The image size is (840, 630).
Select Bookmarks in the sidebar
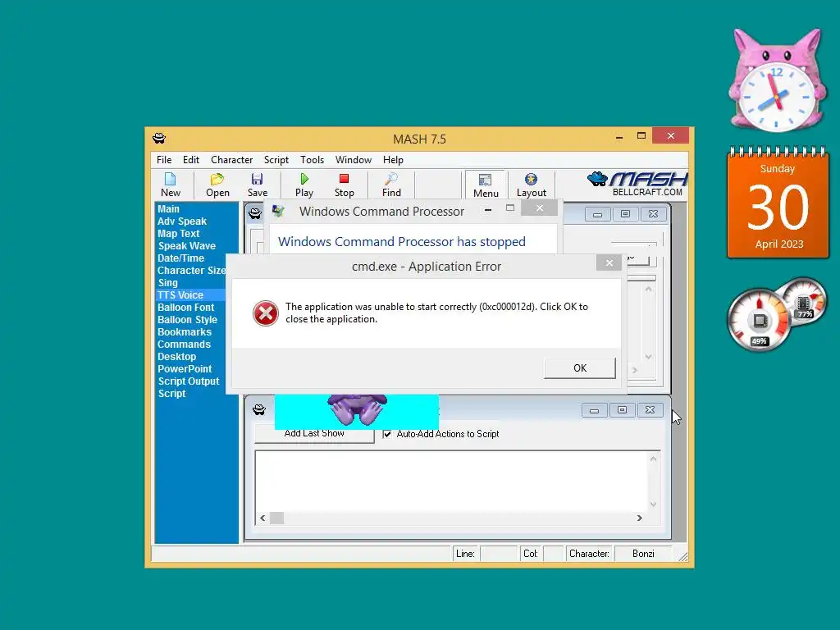coord(185,332)
